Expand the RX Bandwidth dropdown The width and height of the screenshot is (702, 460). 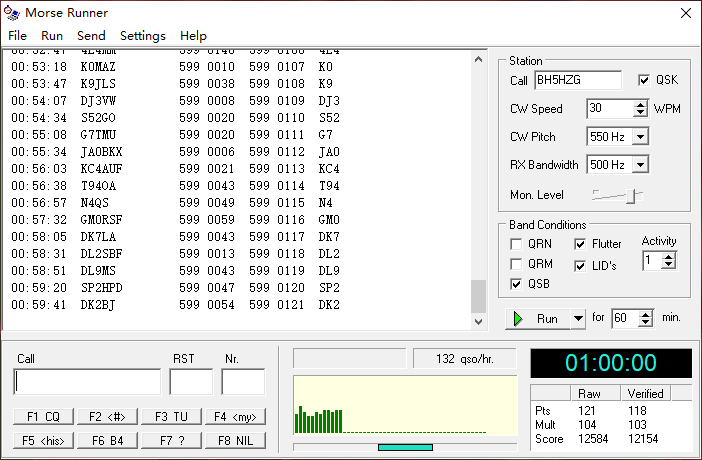[x=641, y=165]
